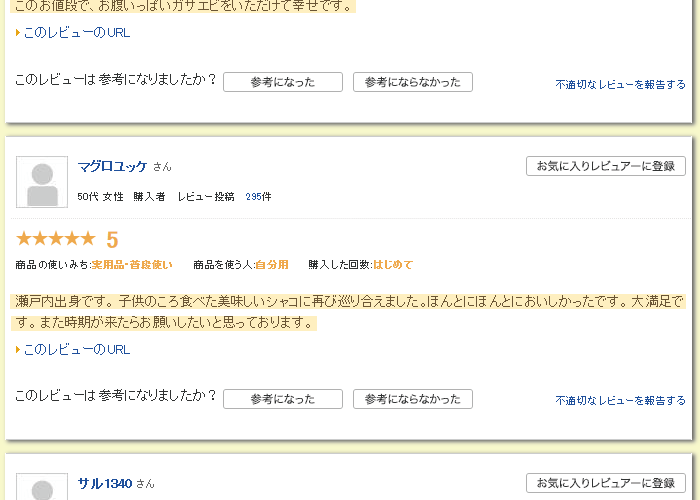Register マグロユッケ as favorite reviewer

(x=605, y=166)
